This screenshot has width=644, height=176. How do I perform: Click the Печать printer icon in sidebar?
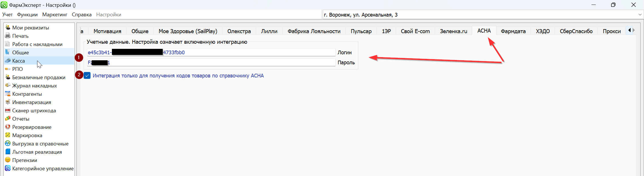click(8, 36)
